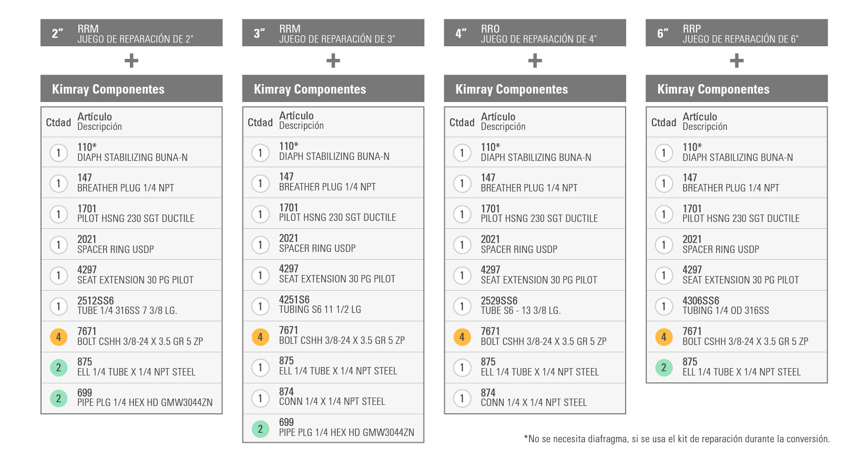The height and width of the screenshot is (468, 868).
Task: Open the 4" RRO Juego de Reparación header
Action: coord(535,33)
